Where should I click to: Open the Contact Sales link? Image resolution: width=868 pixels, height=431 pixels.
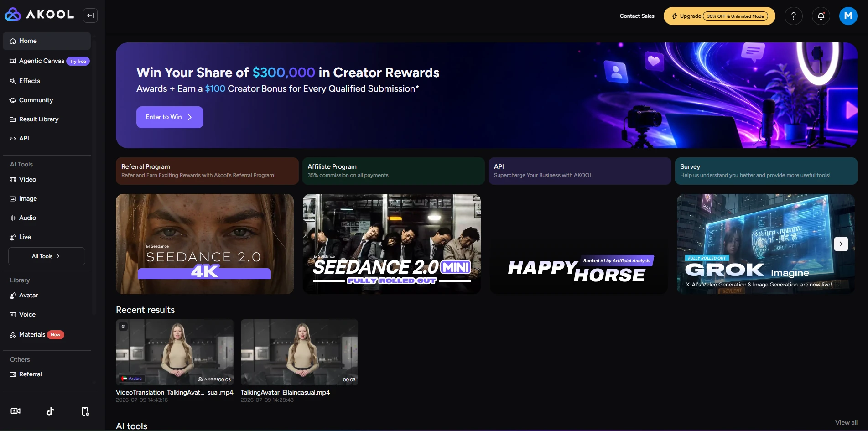tap(637, 16)
